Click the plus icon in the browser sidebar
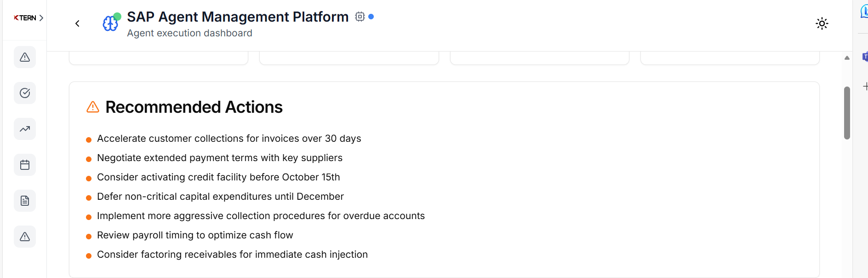The image size is (868, 278). [865, 86]
